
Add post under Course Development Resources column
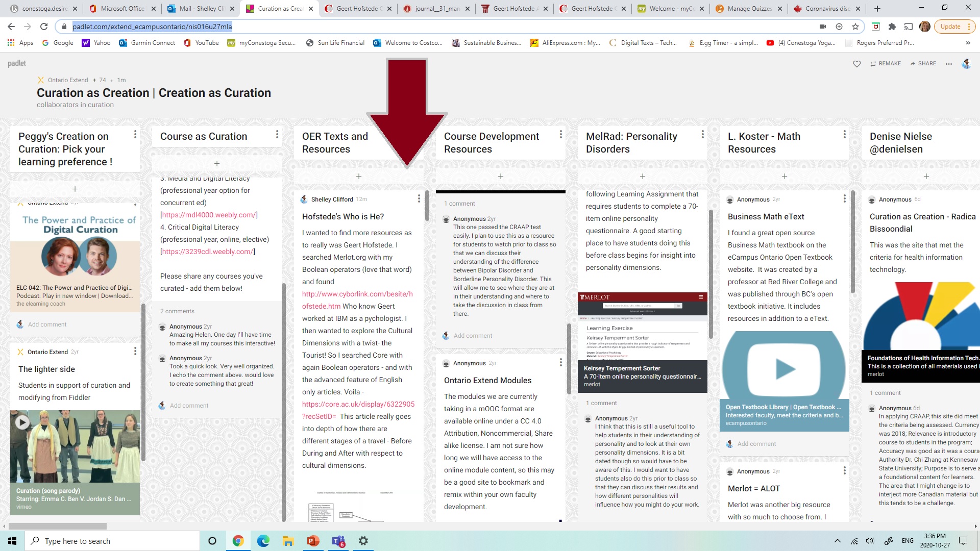click(501, 177)
